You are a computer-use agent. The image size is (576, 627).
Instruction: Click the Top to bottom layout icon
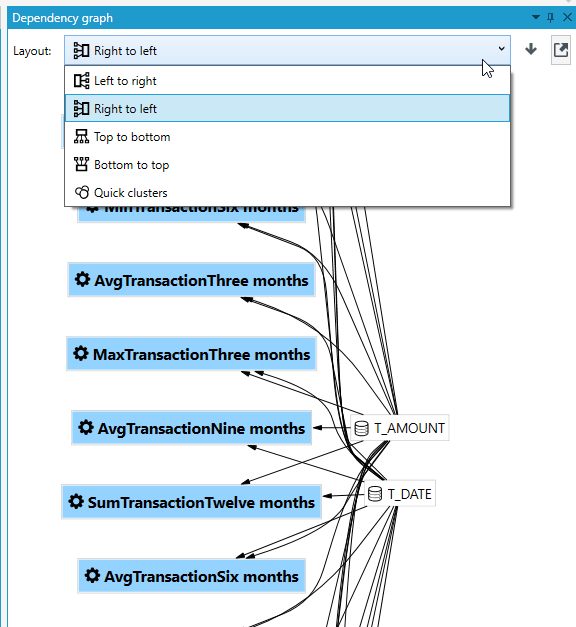coord(82,137)
